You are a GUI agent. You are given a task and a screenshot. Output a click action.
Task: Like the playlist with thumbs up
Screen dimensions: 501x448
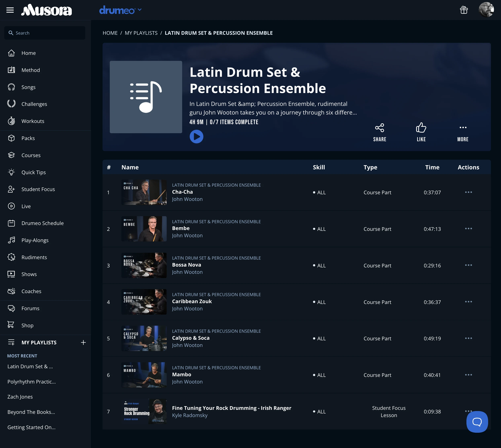[x=421, y=132]
